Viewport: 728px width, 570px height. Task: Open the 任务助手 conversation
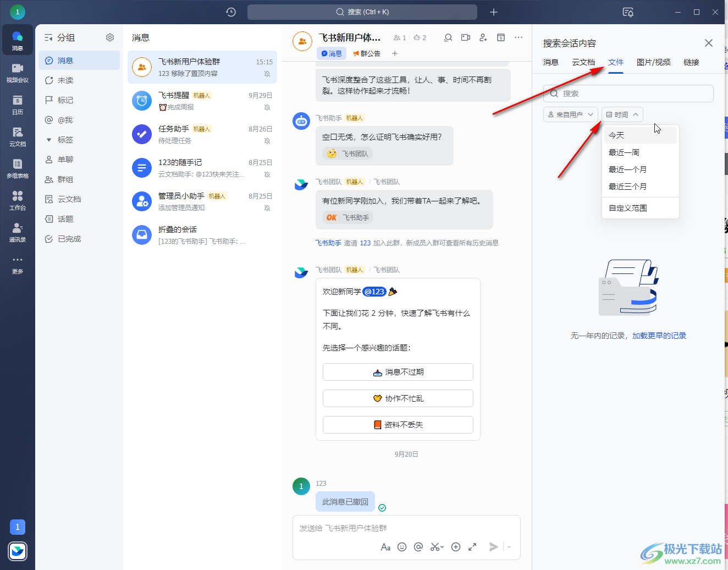pyautogui.click(x=202, y=134)
